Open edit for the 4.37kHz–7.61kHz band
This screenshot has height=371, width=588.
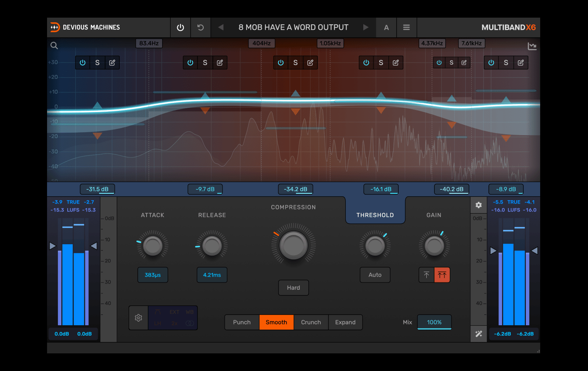click(464, 63)
